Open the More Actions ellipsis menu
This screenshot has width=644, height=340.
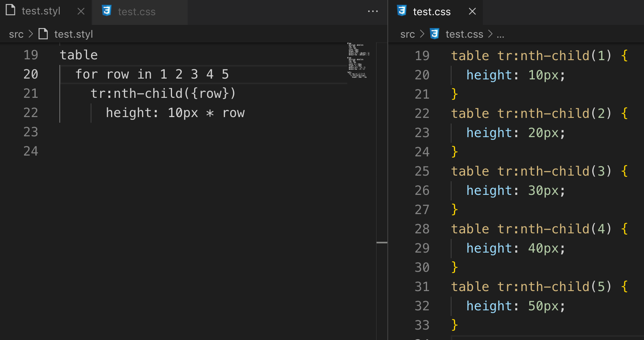[373, 11]
